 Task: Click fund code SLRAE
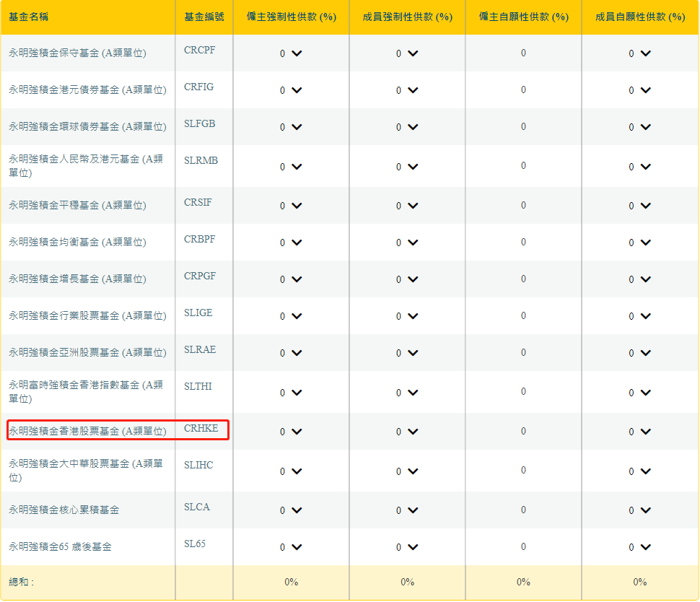coord(200,349)
